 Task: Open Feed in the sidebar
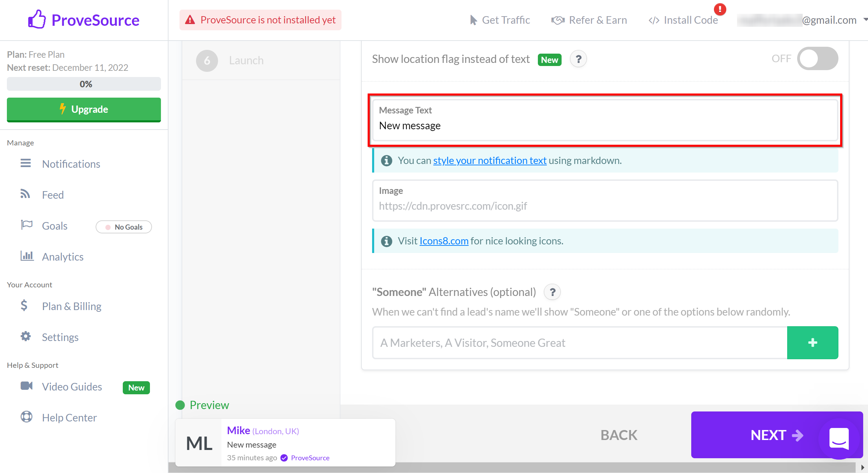(x=53, y=195)
